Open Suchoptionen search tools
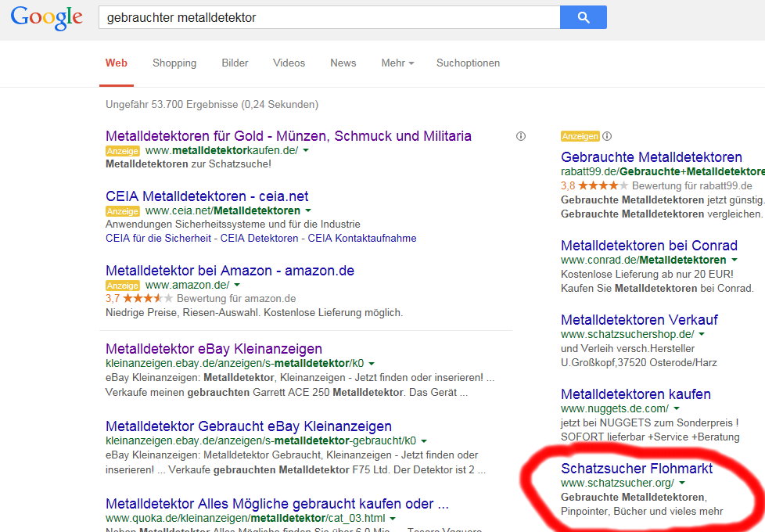The width and height of the screenshot is (765, 532). [x=468, y=63]
